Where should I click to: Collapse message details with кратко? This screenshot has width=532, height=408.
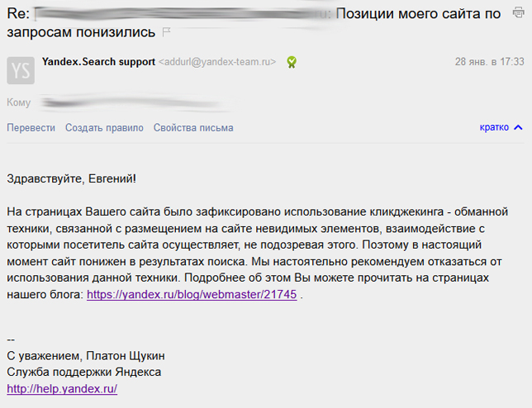point(501,127)
